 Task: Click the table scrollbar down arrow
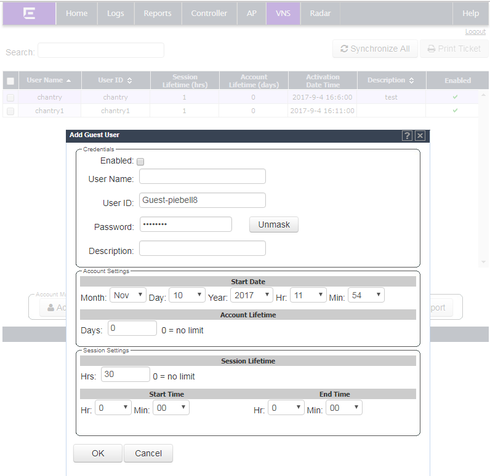[483, 262]
